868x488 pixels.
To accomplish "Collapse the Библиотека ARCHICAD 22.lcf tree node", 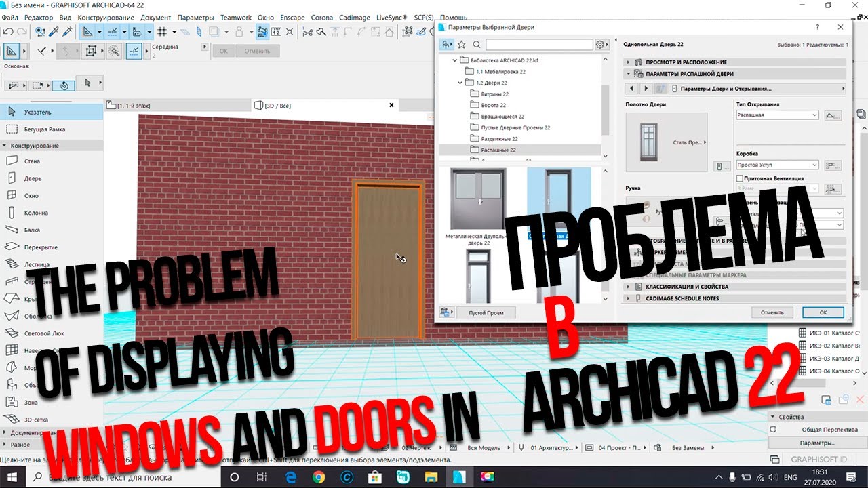I will [456, 60].
